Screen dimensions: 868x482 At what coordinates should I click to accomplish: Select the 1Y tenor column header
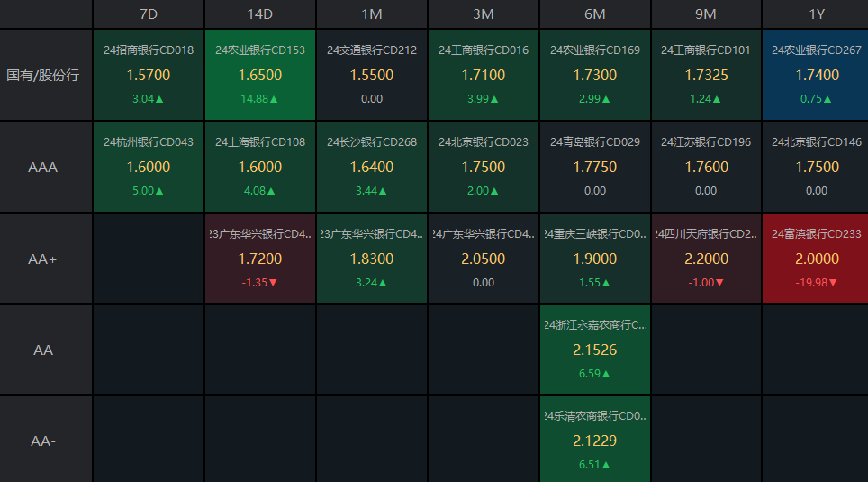tap(816, 14)
